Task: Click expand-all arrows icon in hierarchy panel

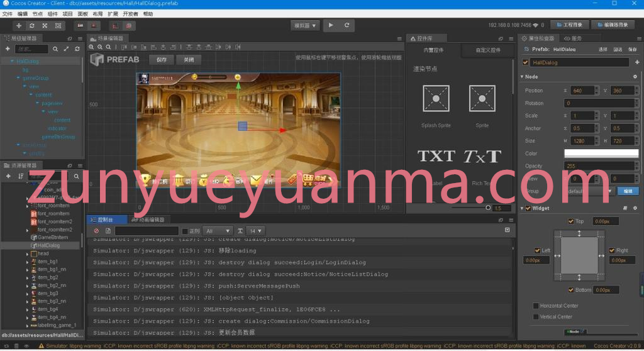Action: [x=66, y=49]
